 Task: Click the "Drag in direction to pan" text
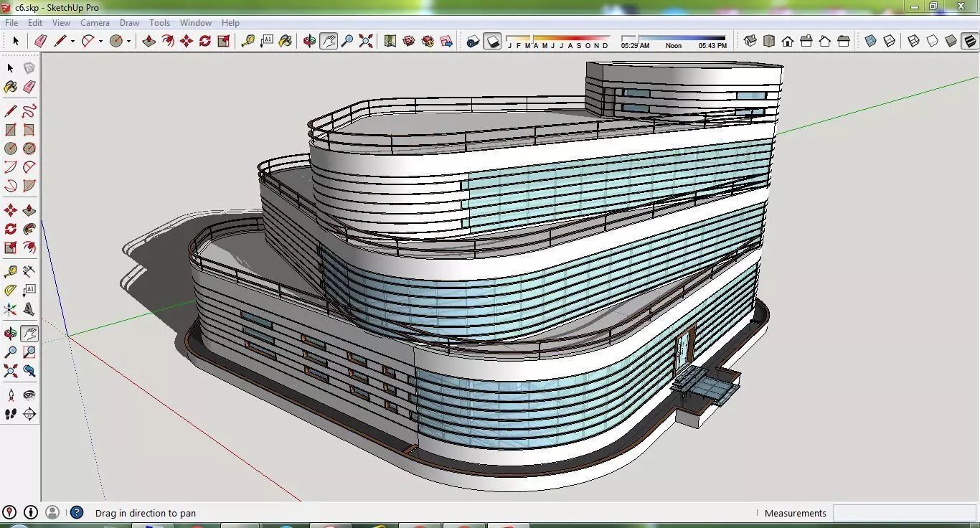tap(146, 513)
